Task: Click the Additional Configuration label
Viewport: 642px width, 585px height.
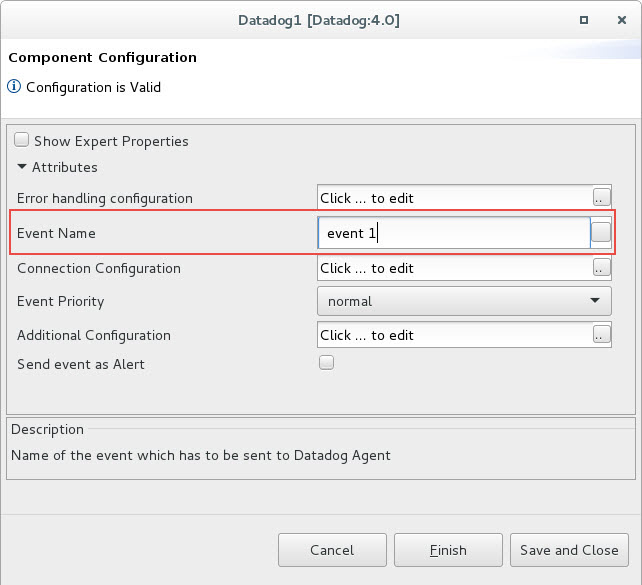Action: click(94, 336)
